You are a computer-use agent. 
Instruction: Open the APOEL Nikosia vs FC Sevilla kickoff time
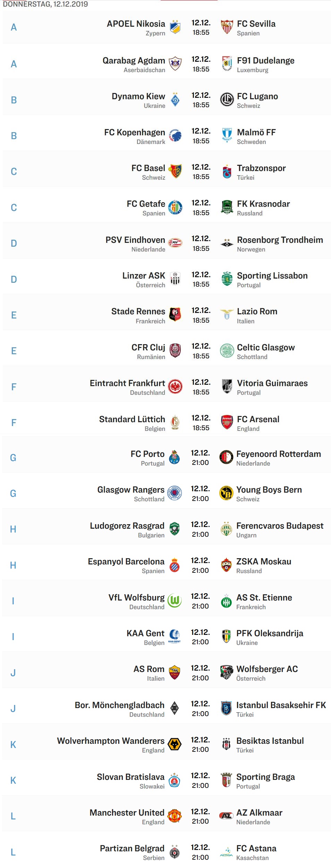tap(201, 33)
